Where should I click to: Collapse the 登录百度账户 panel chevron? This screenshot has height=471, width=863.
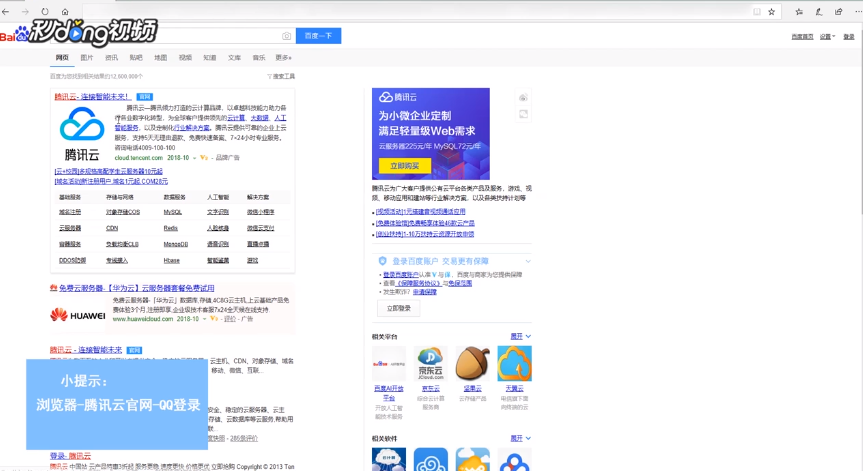pos(528,261)
